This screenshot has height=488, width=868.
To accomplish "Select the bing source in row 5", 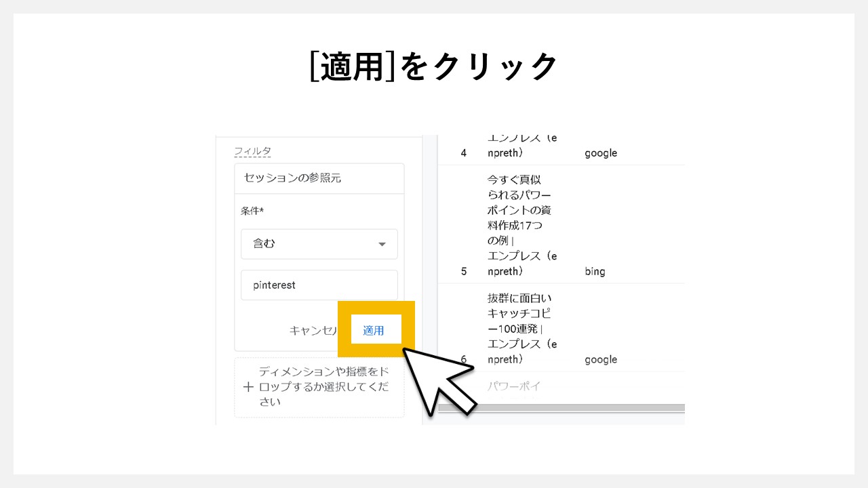I will 595,271.
